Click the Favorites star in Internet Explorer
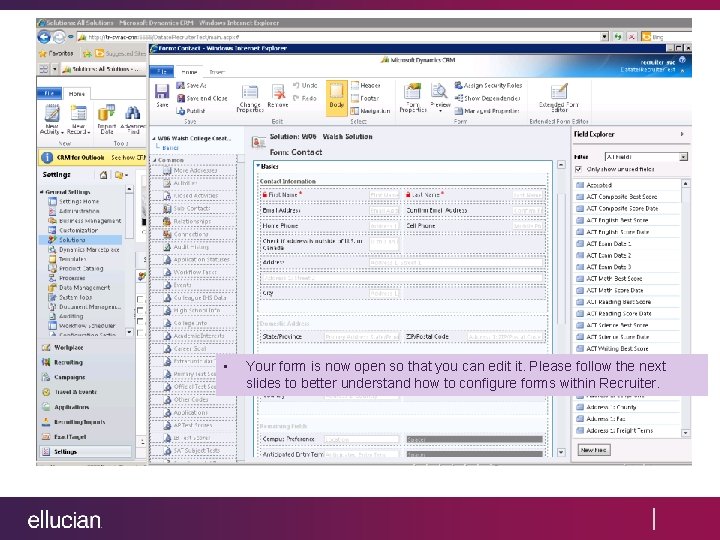Screen dimensions: 720x540 click(x=43, y=53)
